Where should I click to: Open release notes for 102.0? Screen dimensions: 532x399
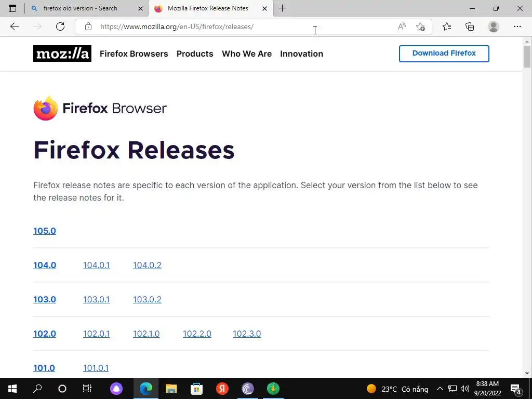45,334
